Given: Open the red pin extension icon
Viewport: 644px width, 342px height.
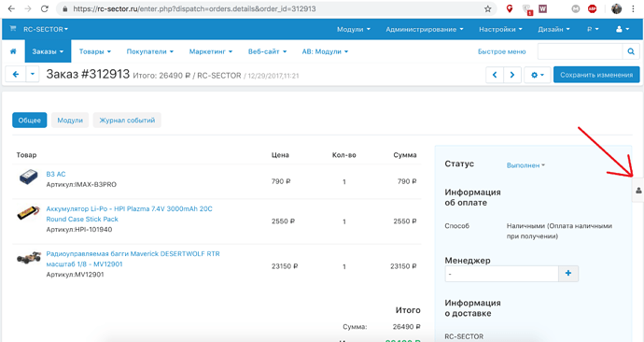Looking at the screenshot, I should click(510, 8).
